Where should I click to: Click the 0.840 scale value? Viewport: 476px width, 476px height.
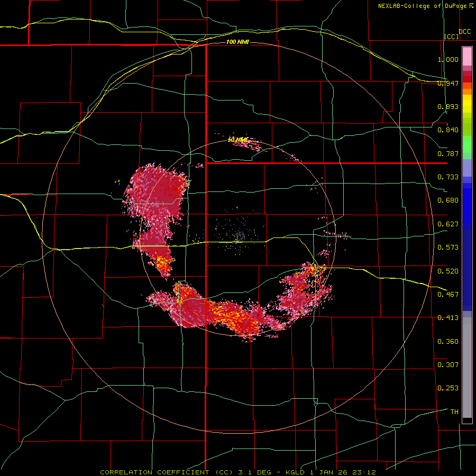pos(448,130)
